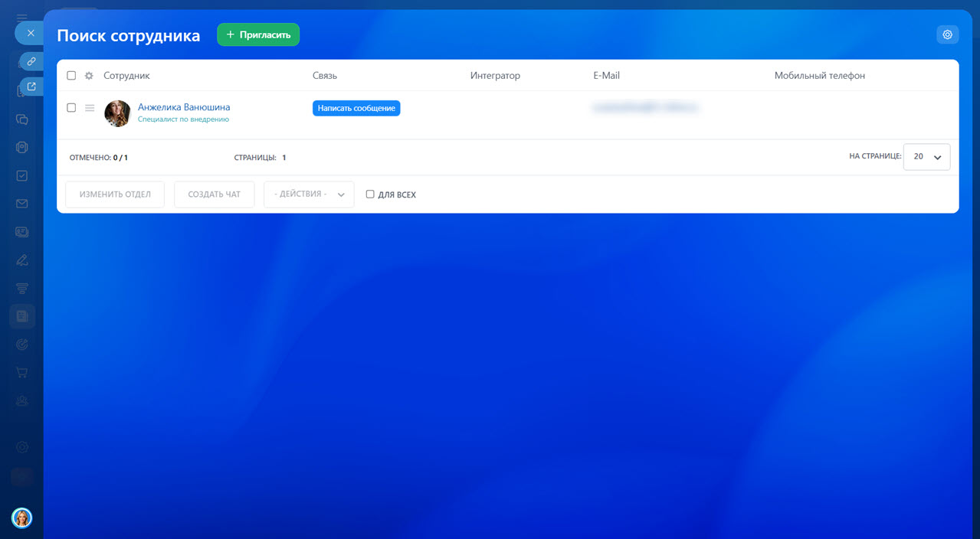This screenshot has width=980, height=539.
Task: Enable the 'Для всех' checkbox
Action: 370,194
